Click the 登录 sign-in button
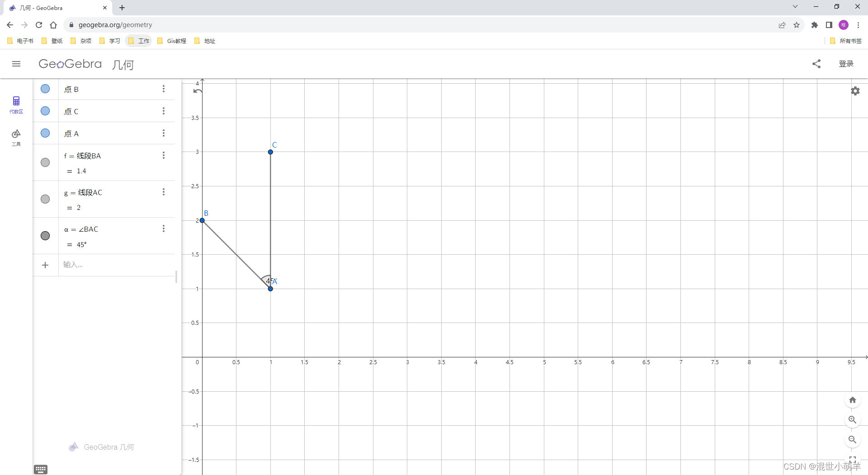Viewport: 868px width, 475px height. [x=846, y=64]
